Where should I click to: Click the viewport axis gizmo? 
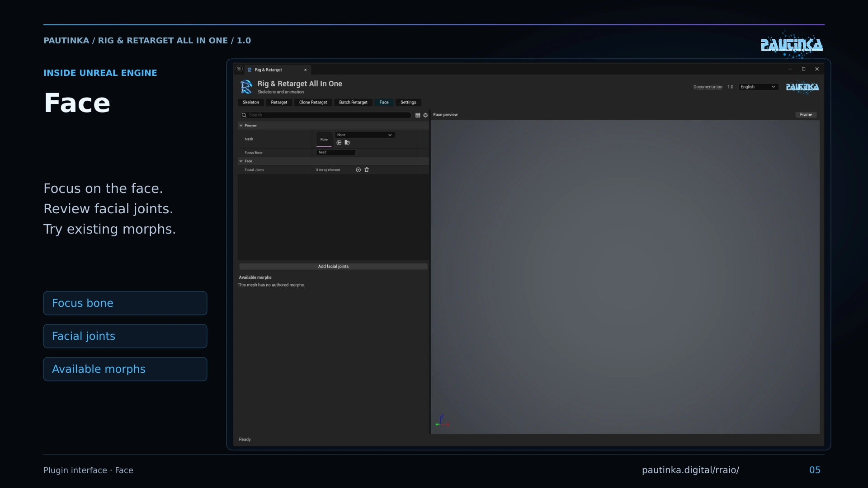pyautogui.click(x=442, y=421)
